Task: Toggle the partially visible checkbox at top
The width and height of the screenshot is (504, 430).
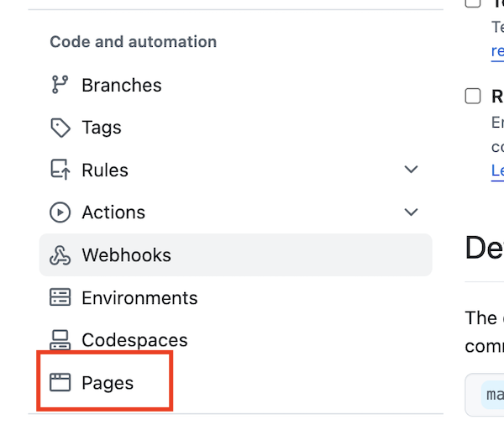Action: pos(473,3)
